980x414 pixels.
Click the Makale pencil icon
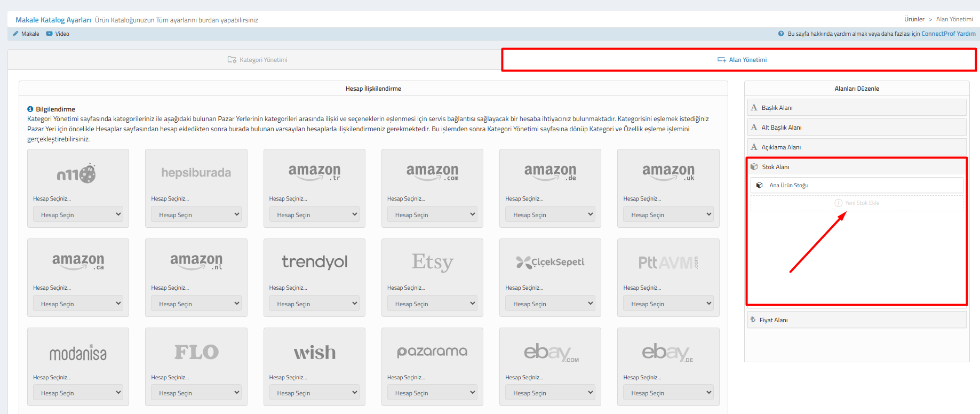(x=15, y=34)
